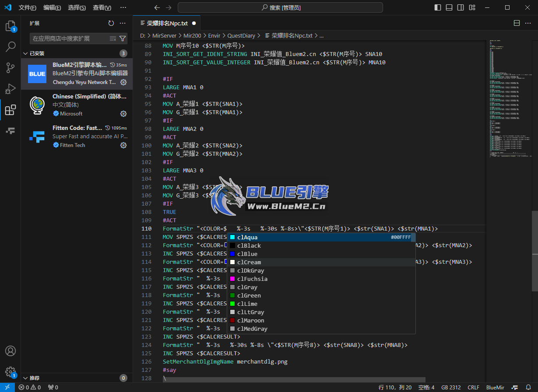
Task: Open manage gear for Chinese (Simplified) extension
Action: [x=123, y=114]
